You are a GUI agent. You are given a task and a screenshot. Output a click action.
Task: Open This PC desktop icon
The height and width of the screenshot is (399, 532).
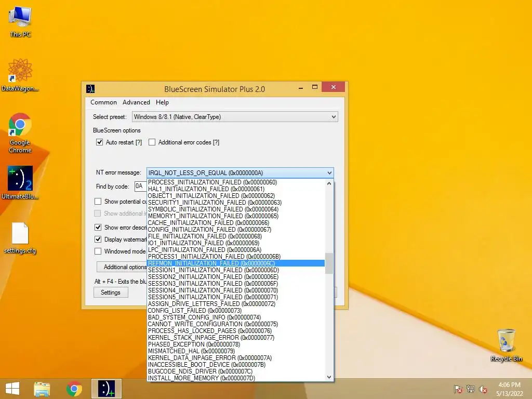(20, 21)
